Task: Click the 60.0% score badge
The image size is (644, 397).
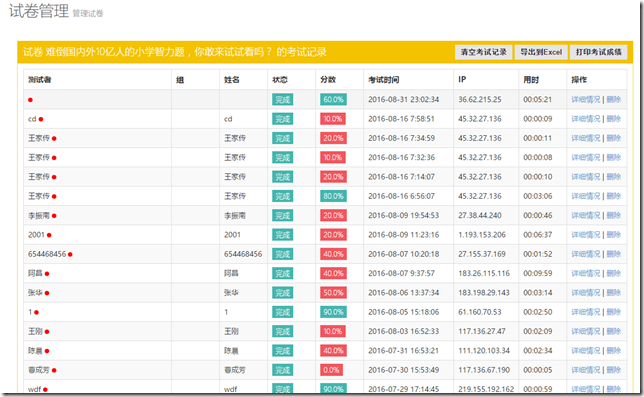Action: (333, 99)
